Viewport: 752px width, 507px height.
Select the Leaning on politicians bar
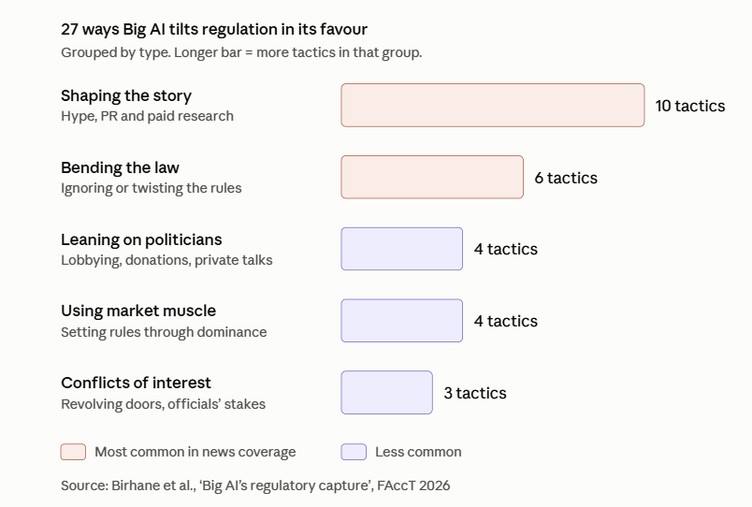(402, 249)
